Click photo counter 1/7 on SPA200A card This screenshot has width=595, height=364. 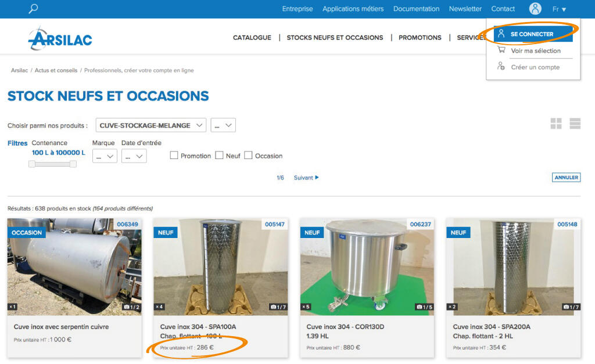571,307
